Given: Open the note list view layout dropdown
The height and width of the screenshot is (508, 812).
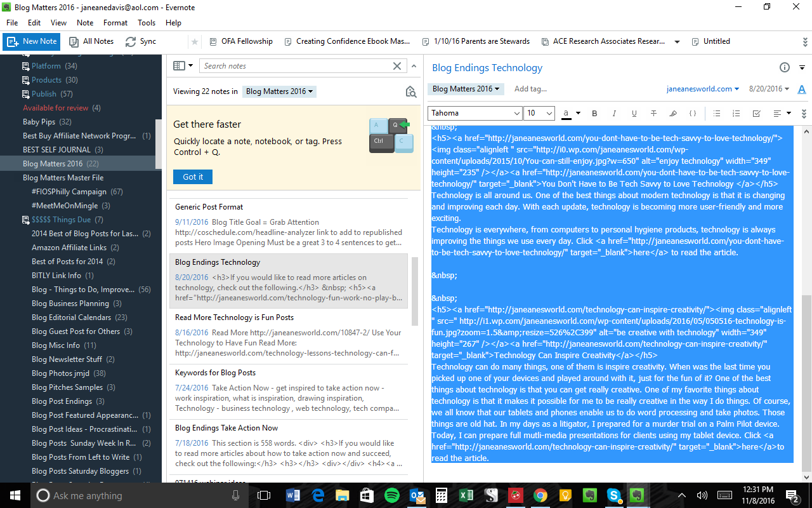Looking at the screenshot, I should (x=183, y=66).
